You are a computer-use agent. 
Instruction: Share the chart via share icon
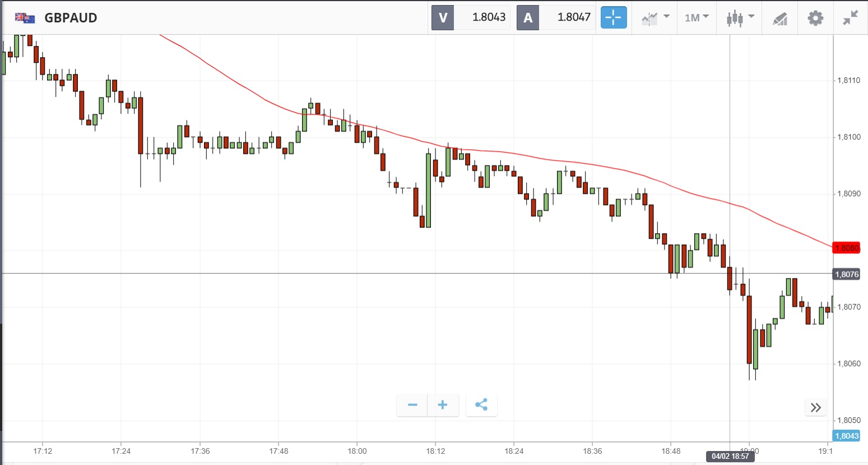click(x=481, y=405)
